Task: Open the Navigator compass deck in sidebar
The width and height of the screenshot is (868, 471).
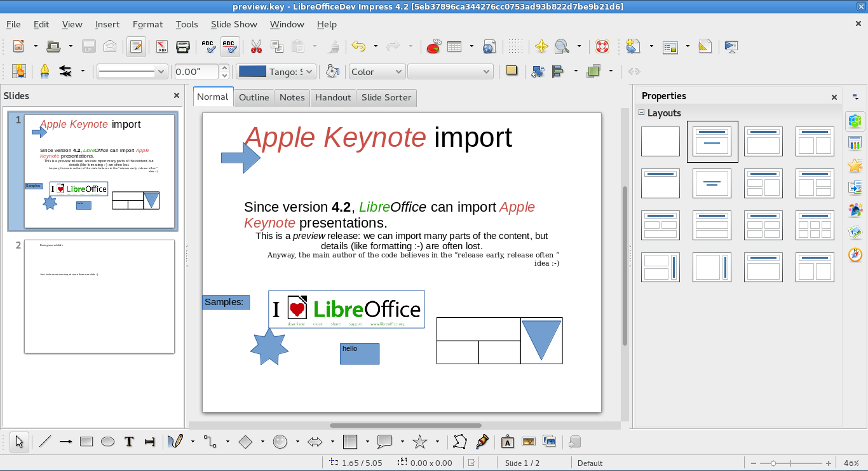Action: (855, 254)
